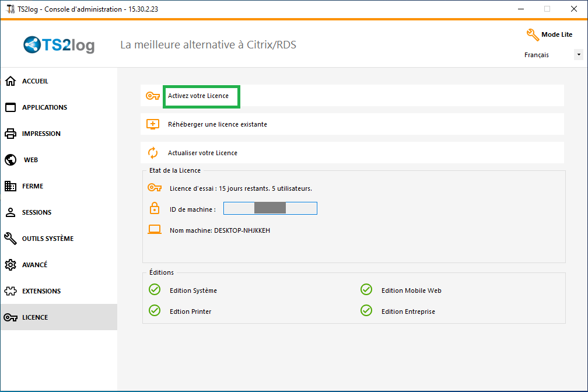
Task: Click the key icon beside LICENCE
Action: pyautogui.click(x=10, y=317)
